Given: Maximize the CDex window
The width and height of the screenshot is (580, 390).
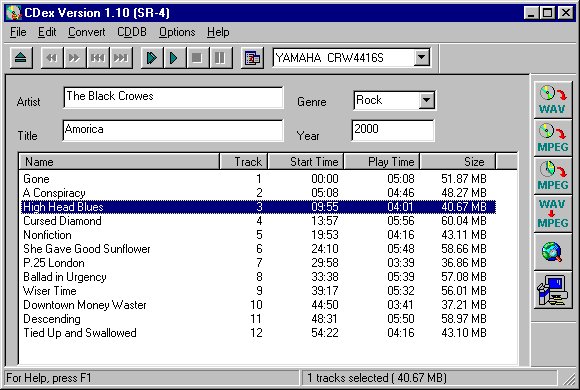Looking at the screenshot, I should pyautogui.click(x=547, y=13).
